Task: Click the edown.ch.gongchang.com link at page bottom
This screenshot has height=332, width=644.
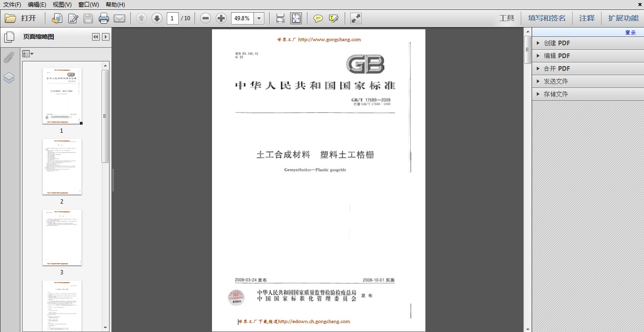Action: coord(314,322)
